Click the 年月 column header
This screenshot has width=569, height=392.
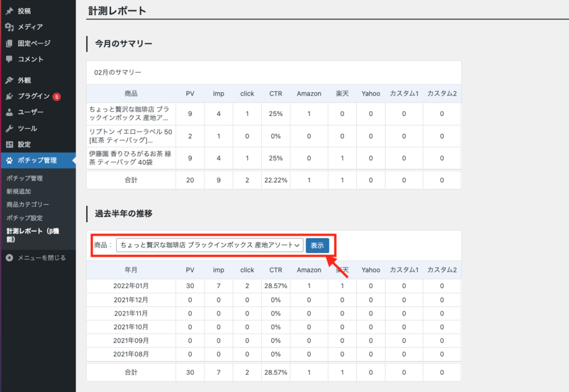[131, 270]
